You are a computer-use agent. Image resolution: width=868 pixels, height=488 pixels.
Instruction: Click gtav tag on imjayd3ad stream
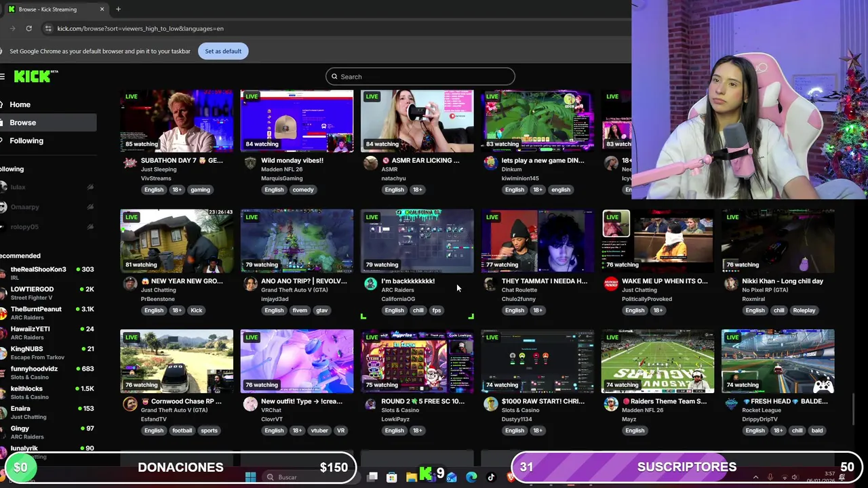(321, 310)
